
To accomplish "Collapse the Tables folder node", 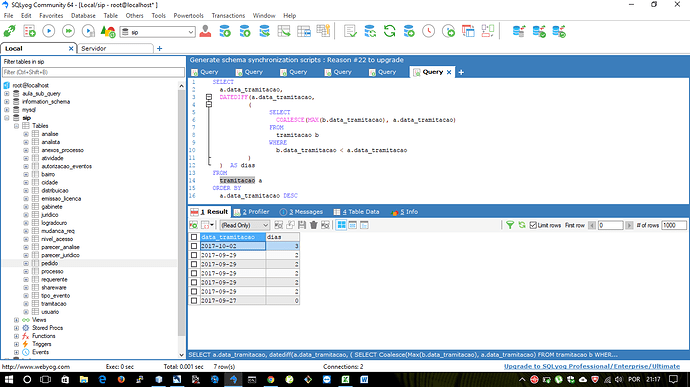I will point(16,126).
